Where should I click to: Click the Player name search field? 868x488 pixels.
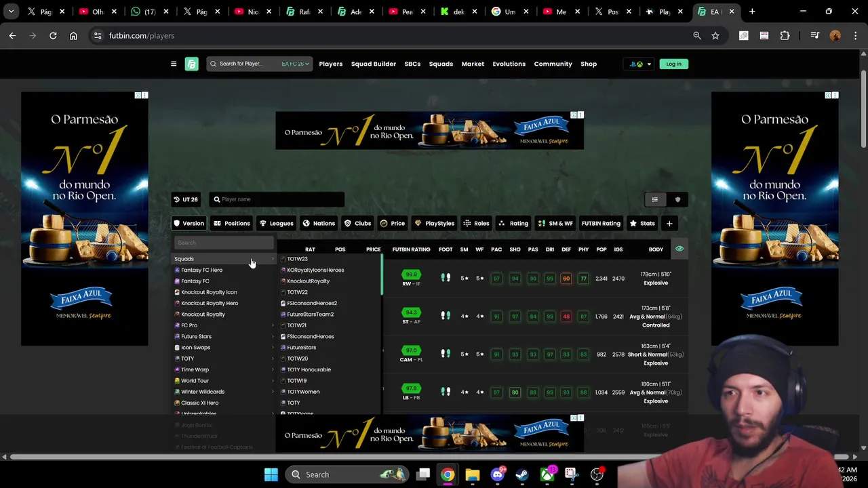tap(277, 199)
